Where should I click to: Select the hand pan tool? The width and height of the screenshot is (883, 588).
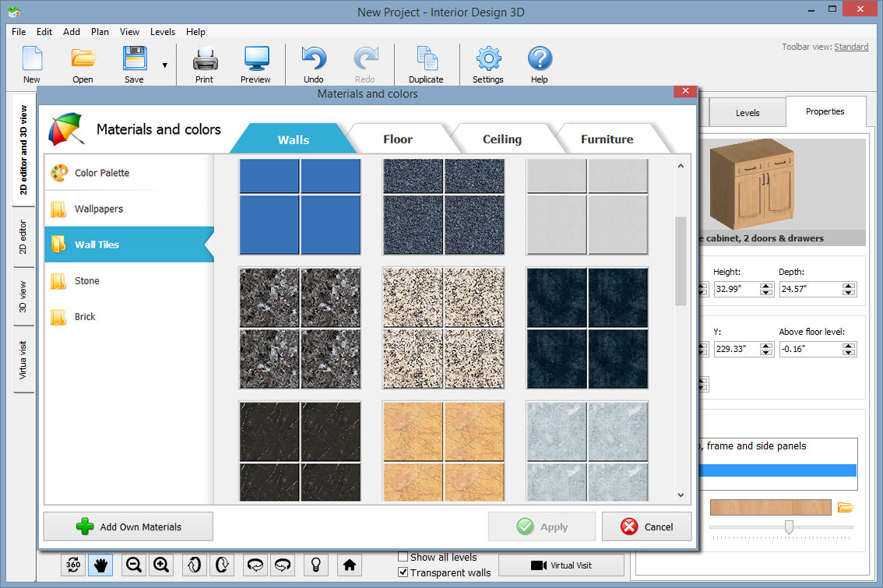tap(100, 565)
